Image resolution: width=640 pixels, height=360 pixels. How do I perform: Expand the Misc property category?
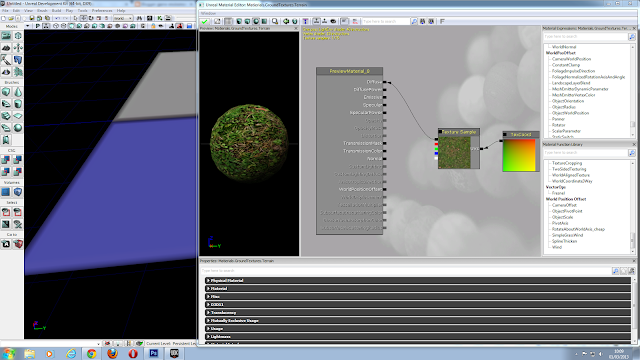[x=418, y=296]
